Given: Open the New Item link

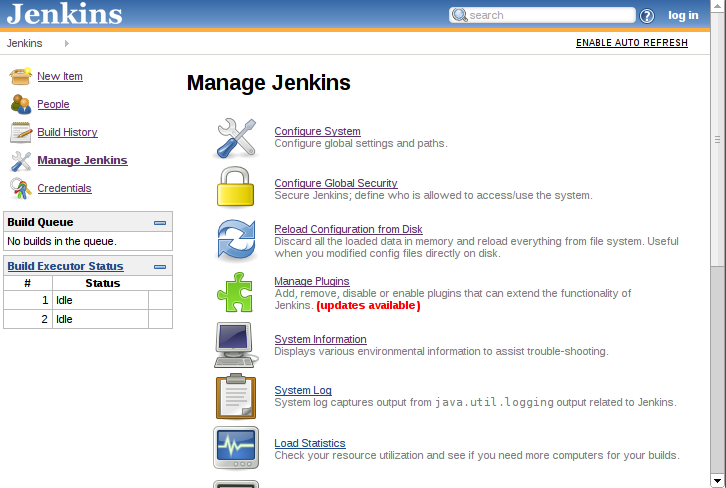Looking at the screenshot, I should (x=60, y=76).
